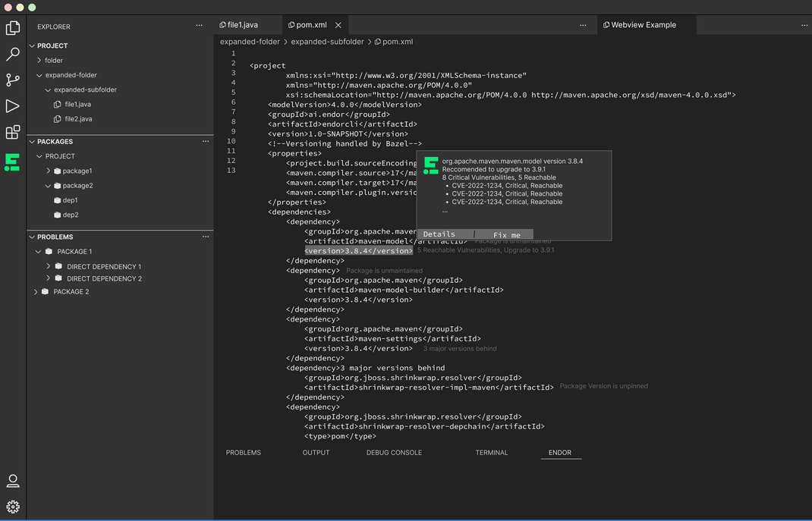Viewport: 812px width, 521px height.
Task: Open Source Control branch icon
Action: tap(13, 80)
